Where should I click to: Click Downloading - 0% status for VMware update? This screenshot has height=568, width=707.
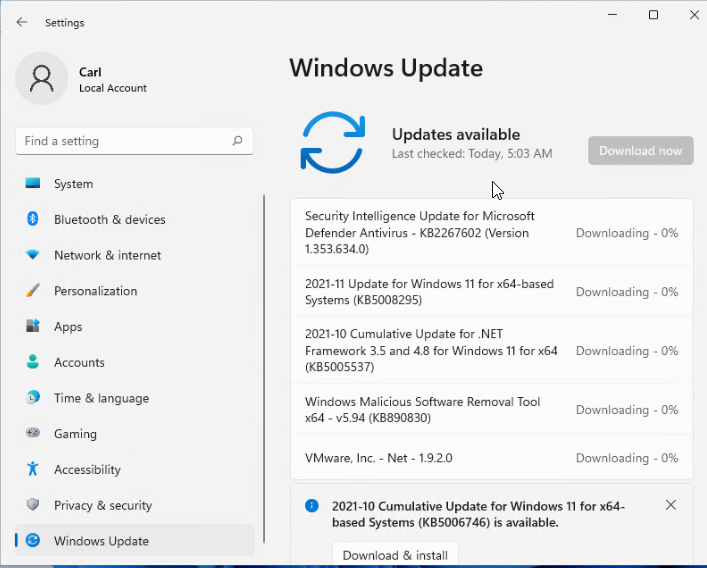pyautogui.click(x=627, y=458)
